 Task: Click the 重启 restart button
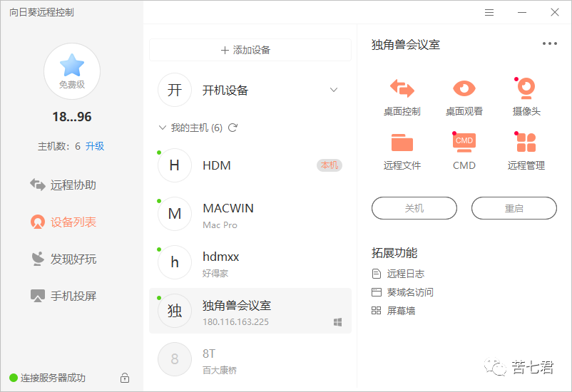point(514,208)
